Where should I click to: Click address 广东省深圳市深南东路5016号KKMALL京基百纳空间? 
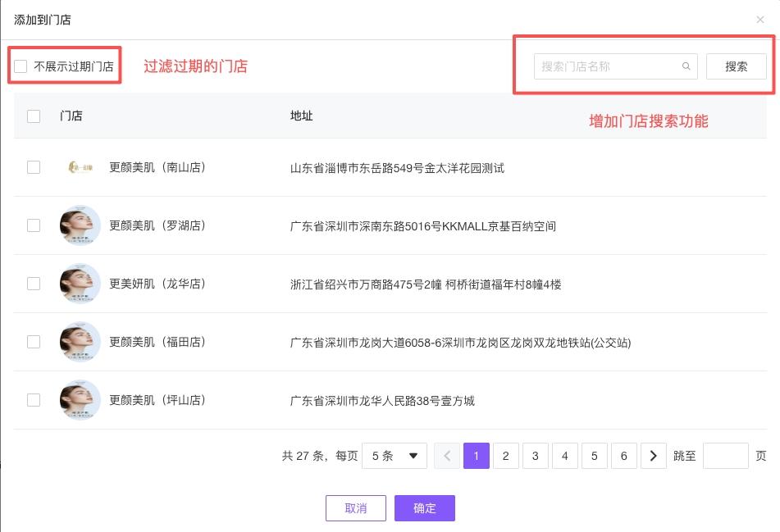click(x=423, y=226)
